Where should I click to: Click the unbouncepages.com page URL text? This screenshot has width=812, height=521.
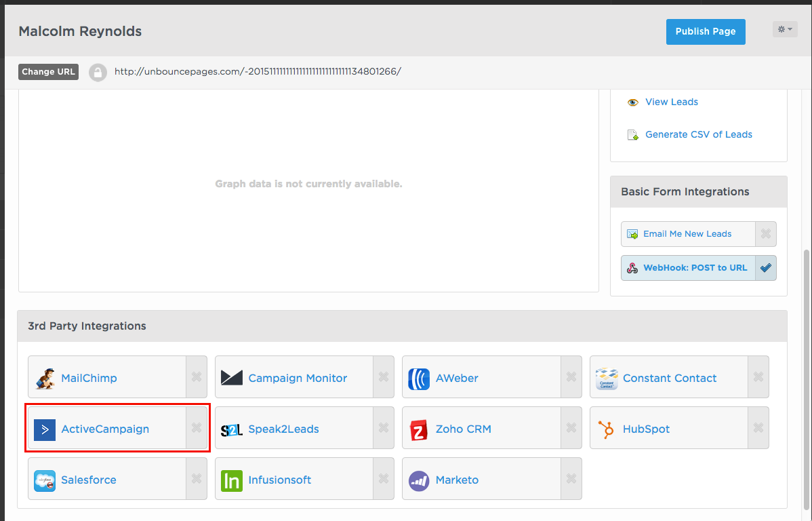(258, 71)
